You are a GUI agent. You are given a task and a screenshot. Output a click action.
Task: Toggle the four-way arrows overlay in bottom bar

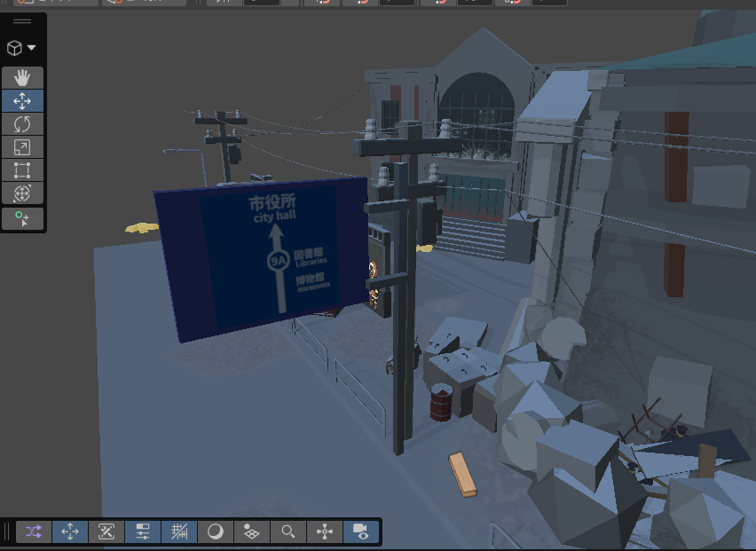(x=70, y=532)
